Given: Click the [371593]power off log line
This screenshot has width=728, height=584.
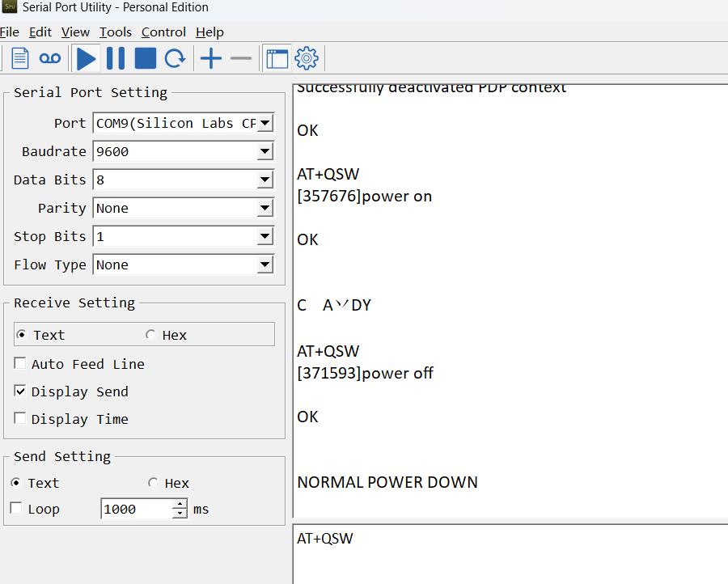Looking at the screenshot, I should coord(365,373).
